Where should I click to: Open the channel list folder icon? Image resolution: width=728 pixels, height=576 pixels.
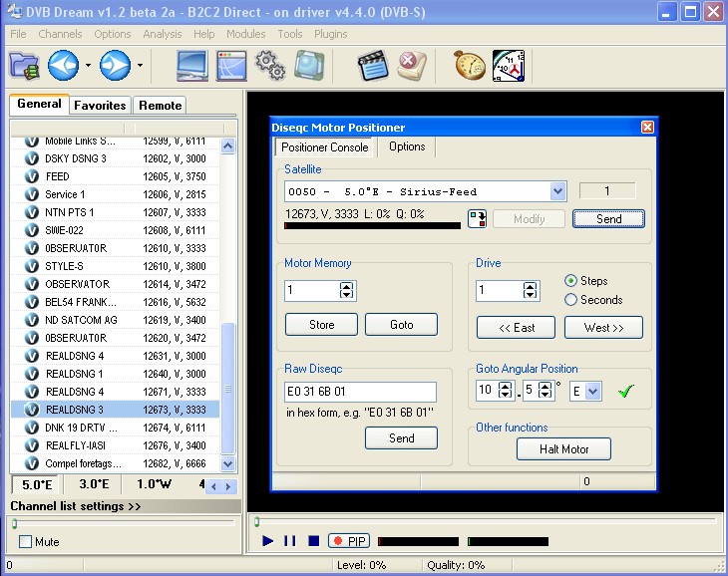pos(24,66)
